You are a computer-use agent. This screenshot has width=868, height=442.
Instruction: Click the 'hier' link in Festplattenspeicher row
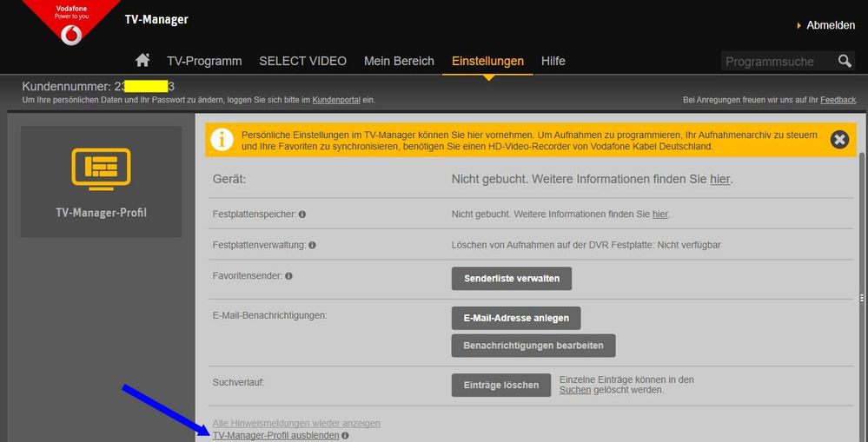coord(659,214)
